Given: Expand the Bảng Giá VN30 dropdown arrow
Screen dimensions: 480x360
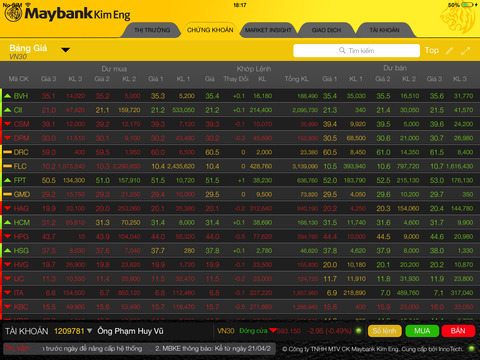Looking at the screenshot, I should (x=66, y=50).
